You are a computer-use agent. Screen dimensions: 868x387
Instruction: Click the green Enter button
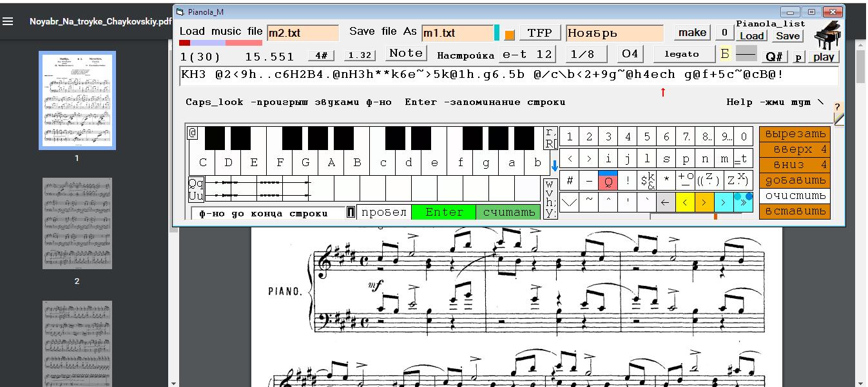pyautogui.click(x=444, y=212)
